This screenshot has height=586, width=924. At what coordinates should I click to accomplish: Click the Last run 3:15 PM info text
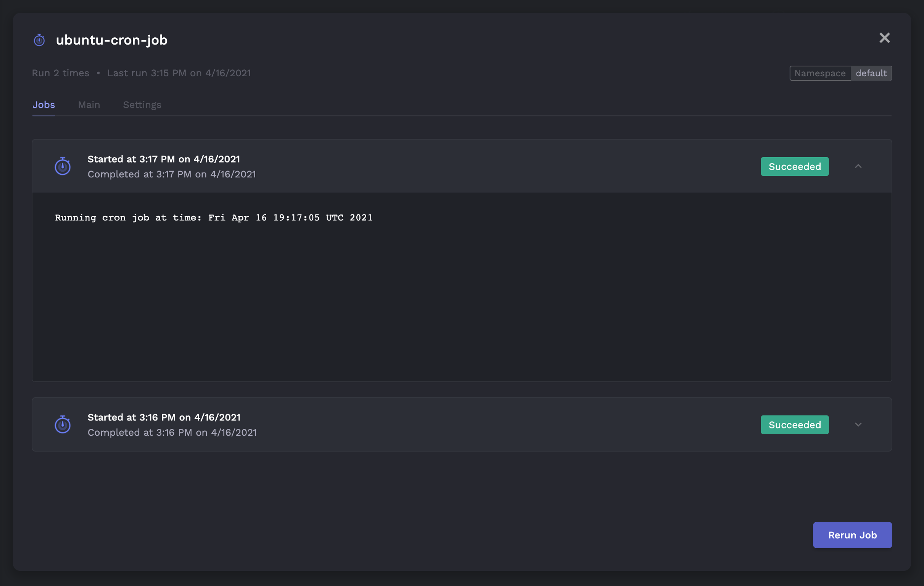click(179, 73)
